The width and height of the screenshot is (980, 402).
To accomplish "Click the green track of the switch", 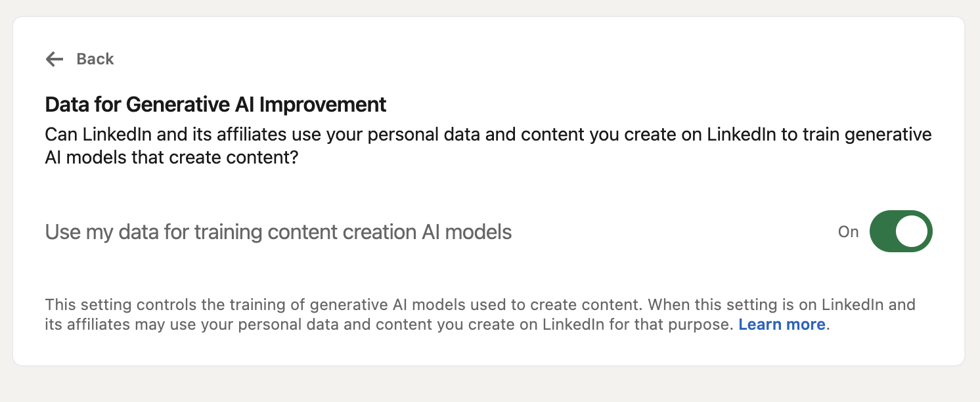I will pyautogui.click(x=883, y=231).
